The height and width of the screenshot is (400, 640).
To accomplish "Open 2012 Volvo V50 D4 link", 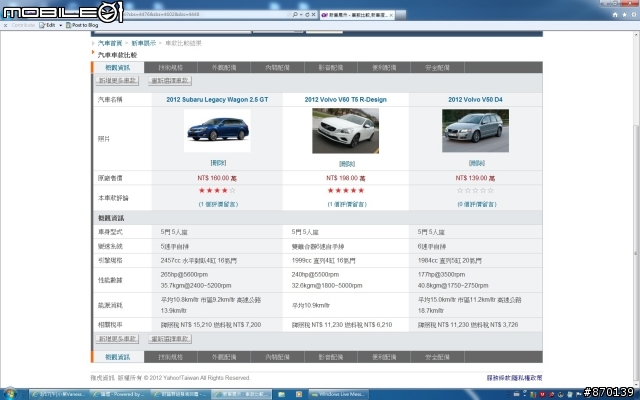I will click(475, 100).
